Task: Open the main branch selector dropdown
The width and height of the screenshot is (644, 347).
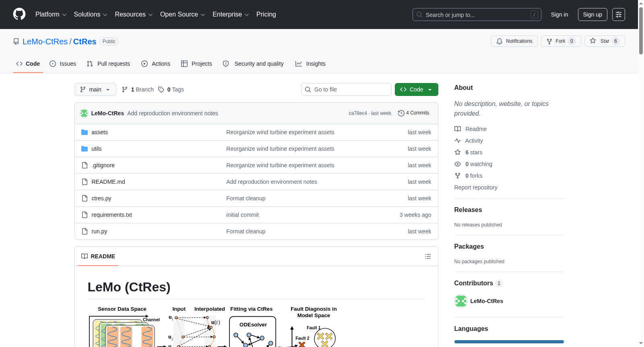Action: tap(95, 89)
